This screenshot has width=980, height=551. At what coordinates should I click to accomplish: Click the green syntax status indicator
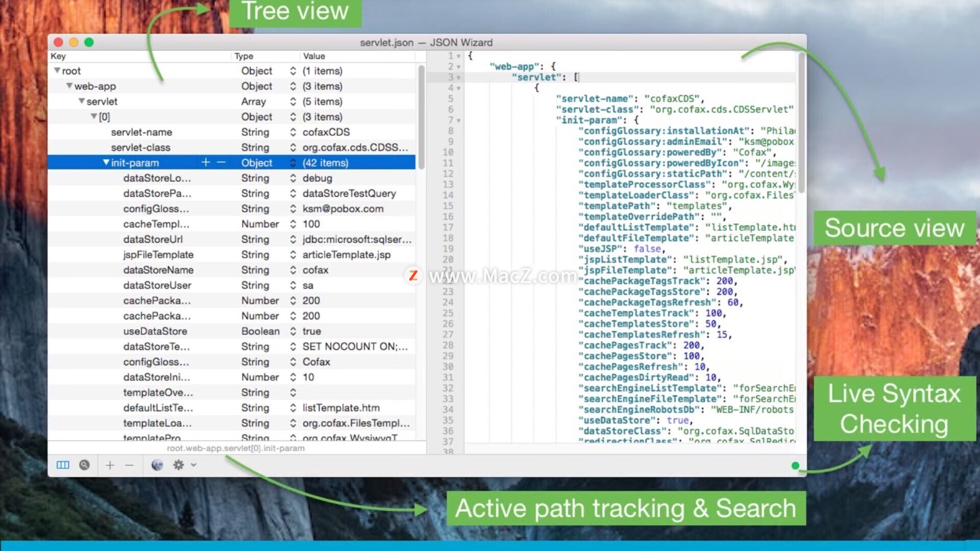tap(795, 465)
